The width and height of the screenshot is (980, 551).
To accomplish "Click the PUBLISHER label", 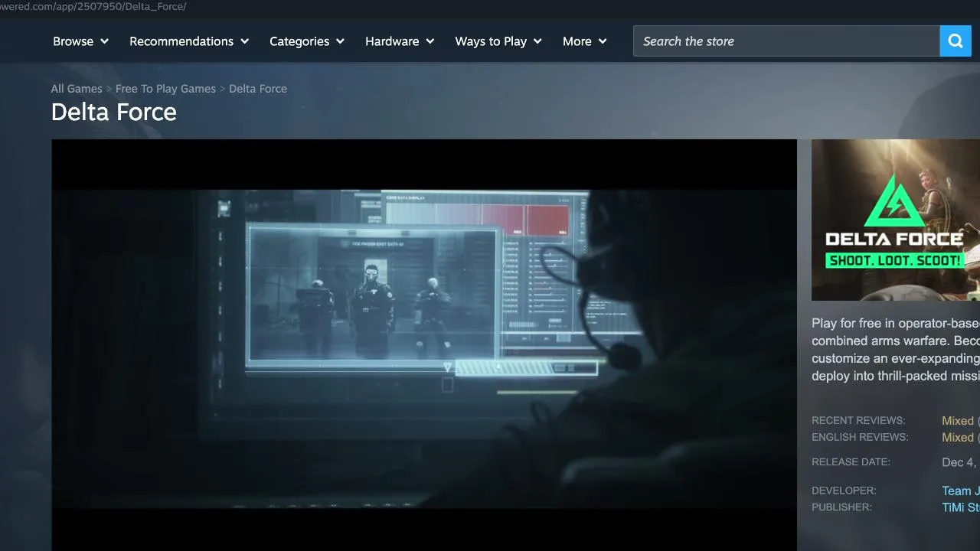I will 841,507.
